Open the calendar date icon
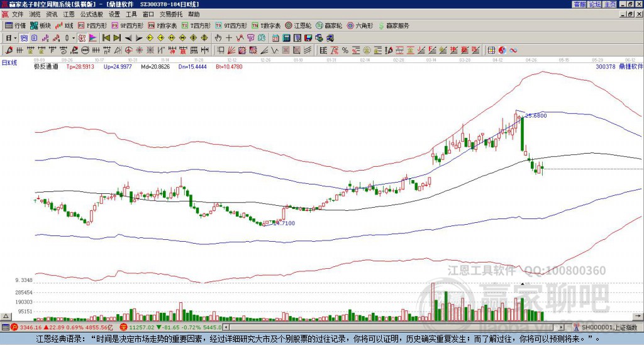 [275, 38]
